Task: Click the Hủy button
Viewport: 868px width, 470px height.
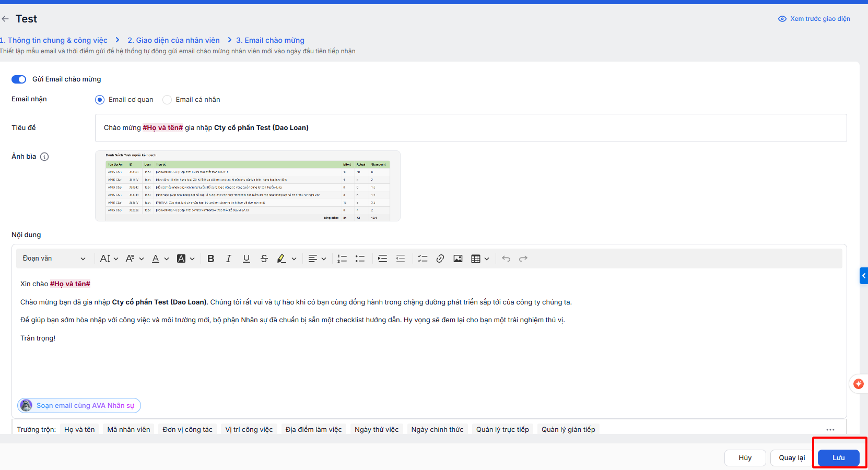Action: tap(745, 458)
